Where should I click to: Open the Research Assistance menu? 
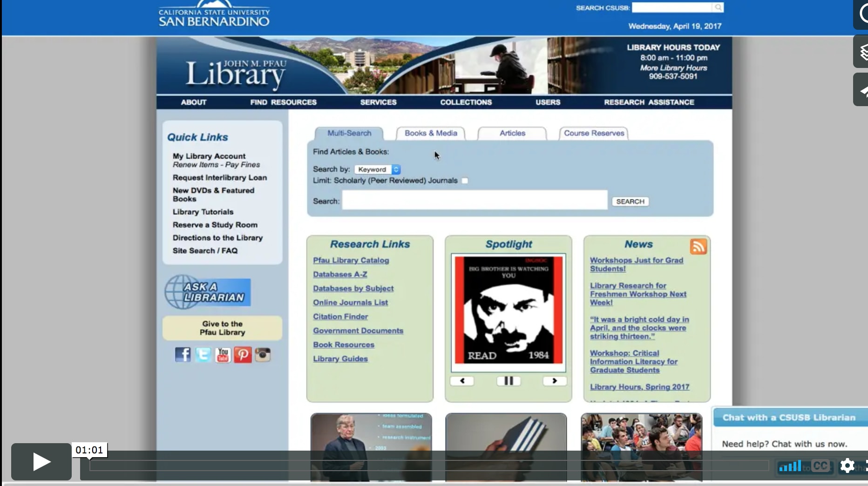tap(649, 102)
